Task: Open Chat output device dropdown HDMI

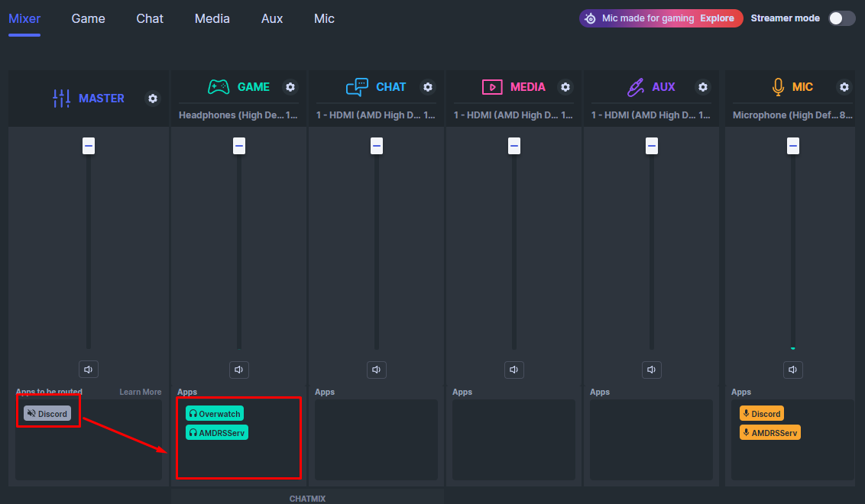Action: [375, 115]
